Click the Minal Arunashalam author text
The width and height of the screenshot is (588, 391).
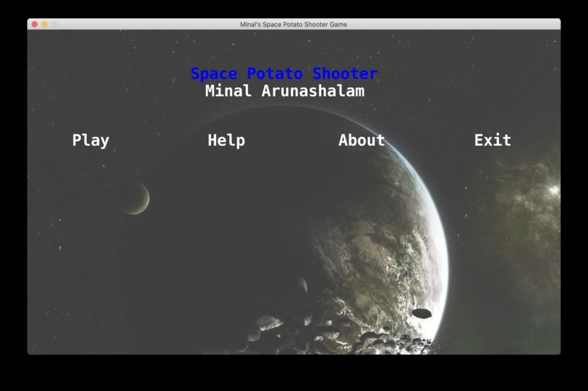[285, 90]
